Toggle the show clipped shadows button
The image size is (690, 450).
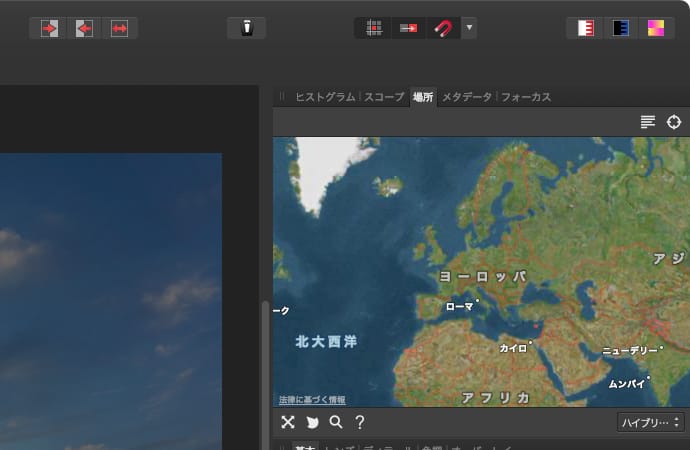coord(620,28)
